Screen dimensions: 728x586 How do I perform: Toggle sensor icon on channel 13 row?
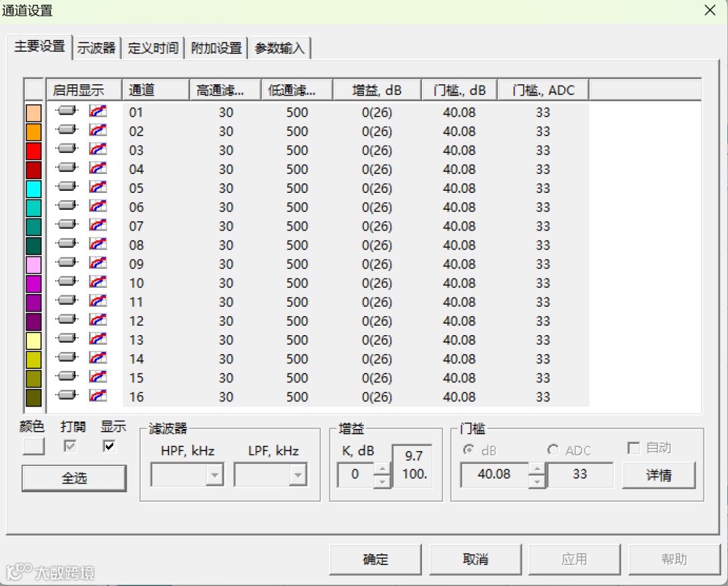66,338
